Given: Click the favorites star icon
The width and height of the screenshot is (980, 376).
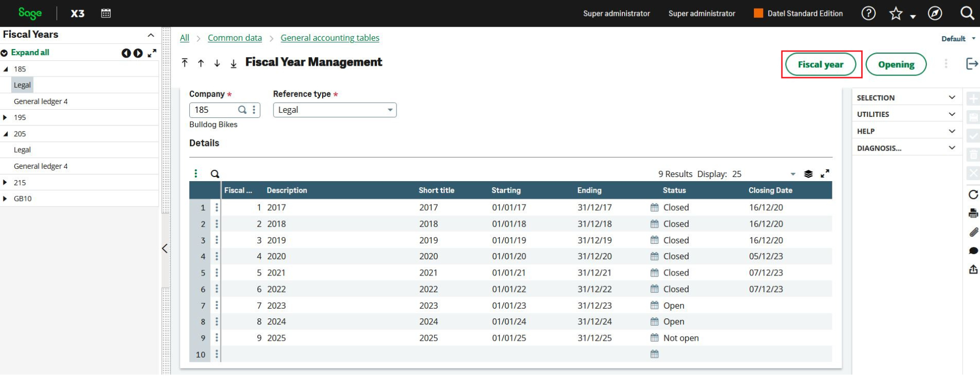Looking at the screenshot, I should click(x=896, y=13).
